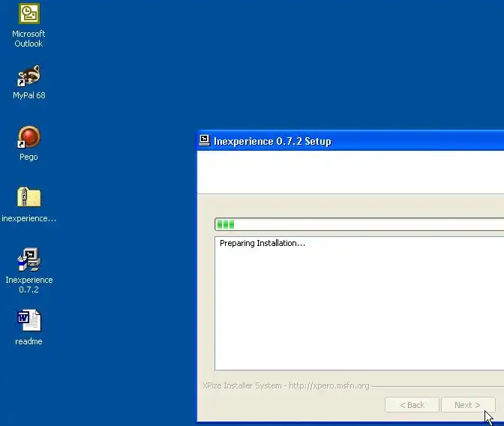Screen dimensions: 504x426
Task: Click the 'Inexperience 0.7.2 Setup' title text
Action: [x=272, y=141]
